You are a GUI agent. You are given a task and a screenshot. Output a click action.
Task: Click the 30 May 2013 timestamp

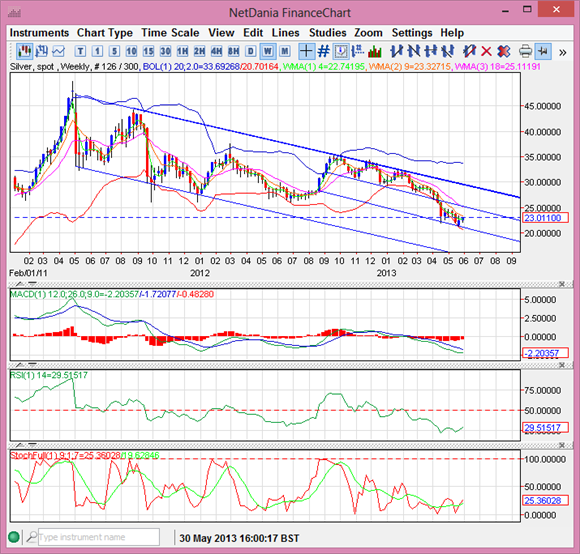(239, 538)
